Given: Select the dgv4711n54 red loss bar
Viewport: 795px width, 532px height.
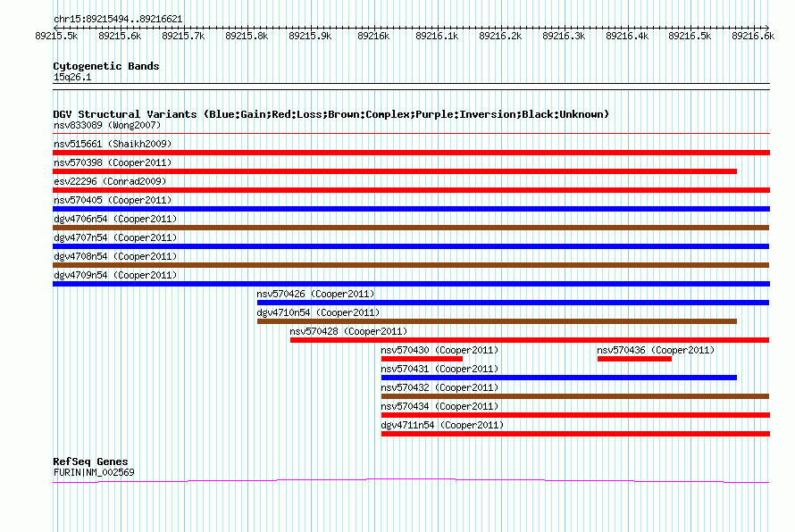Looking at the screenshot, I should [x=575, y=434].
